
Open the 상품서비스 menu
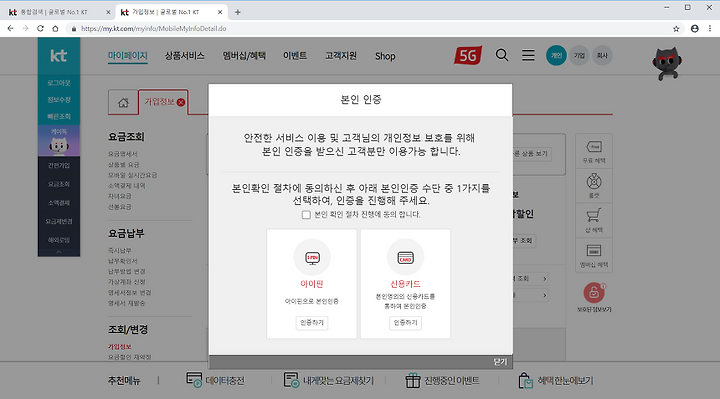[185, 56]
